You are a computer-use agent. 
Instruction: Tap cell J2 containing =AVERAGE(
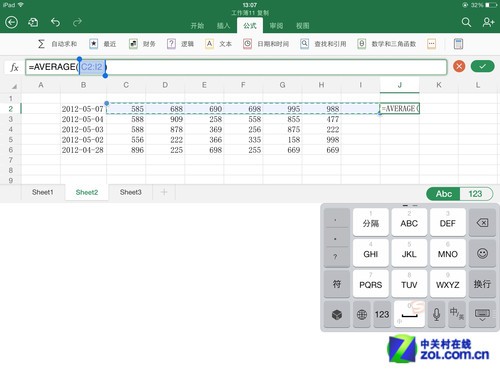coord(400,109)
